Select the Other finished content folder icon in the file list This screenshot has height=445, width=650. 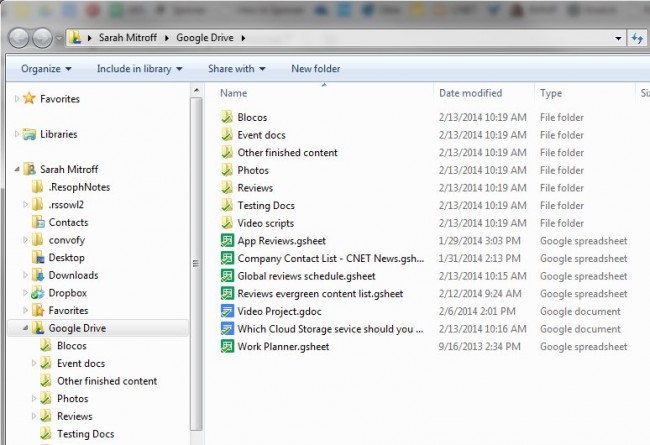[227, 152]
